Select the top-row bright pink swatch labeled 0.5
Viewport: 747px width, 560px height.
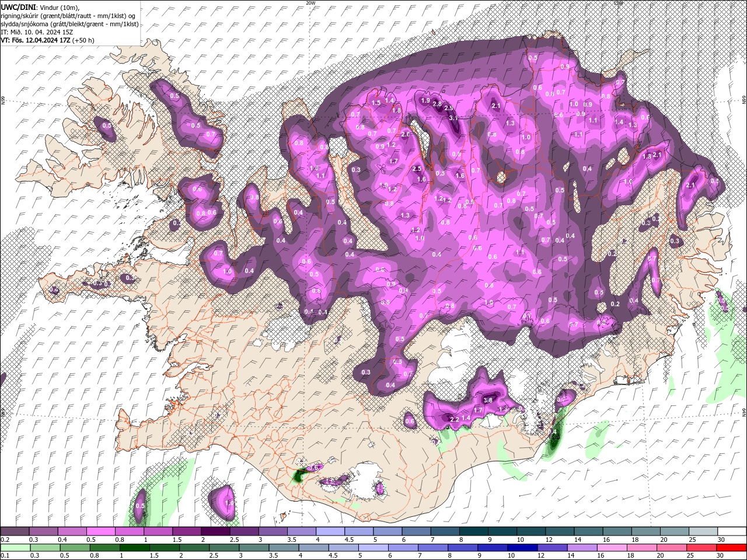100,531
